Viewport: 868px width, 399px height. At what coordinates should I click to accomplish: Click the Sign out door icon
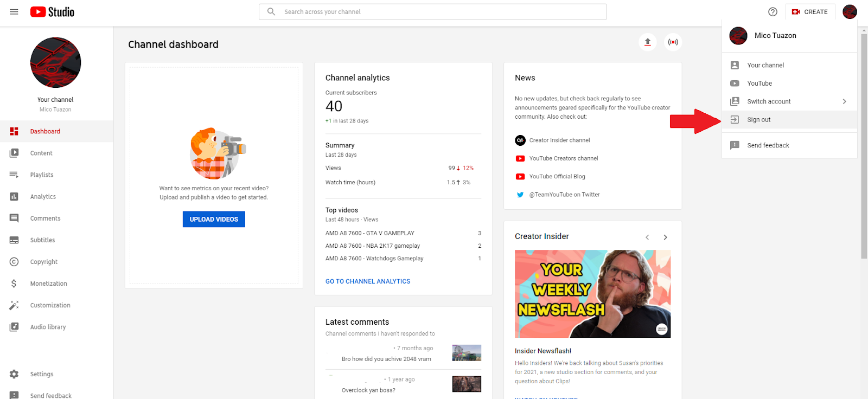coord(735,120)
